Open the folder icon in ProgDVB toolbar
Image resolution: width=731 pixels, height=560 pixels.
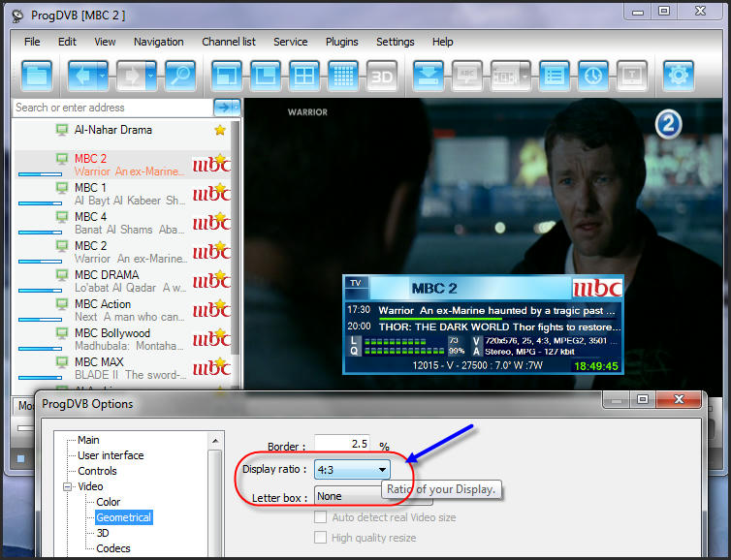[37, 76]
